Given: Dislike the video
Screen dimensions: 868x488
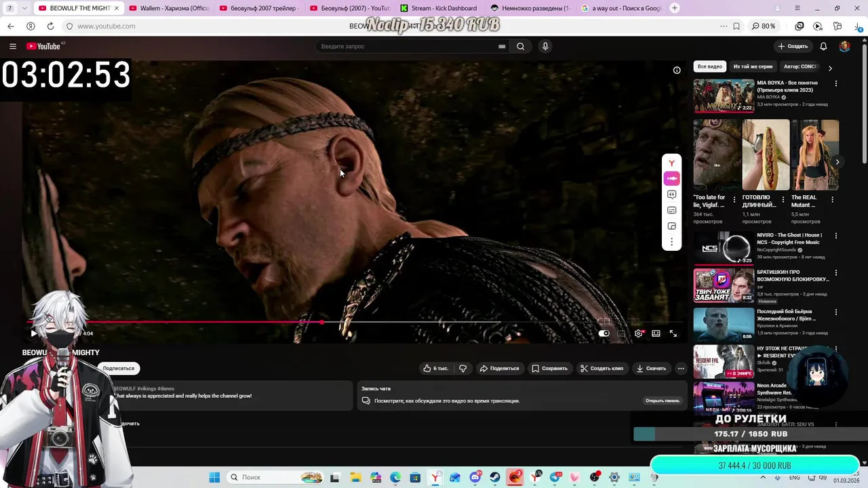Looking at the screenshot, I should coord(462,368).
